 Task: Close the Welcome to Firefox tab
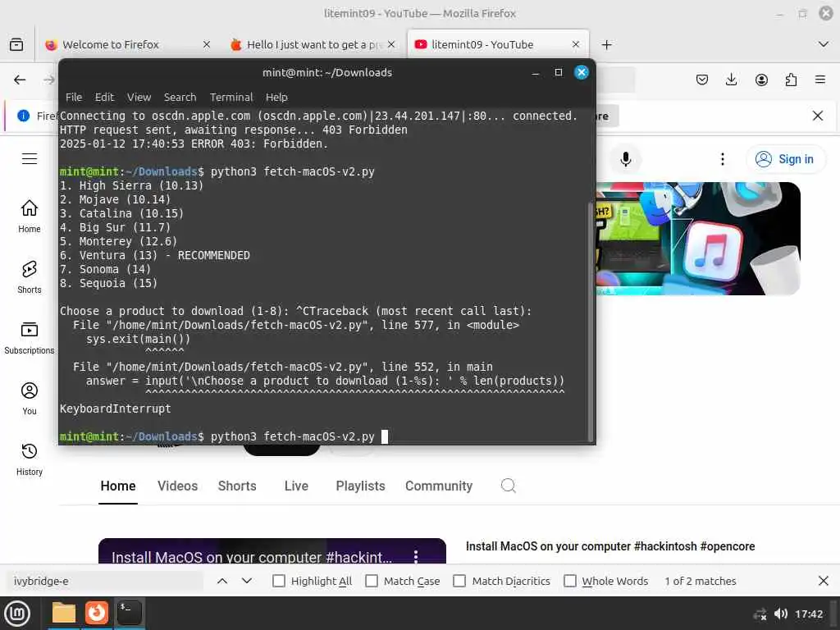[206, 44]
